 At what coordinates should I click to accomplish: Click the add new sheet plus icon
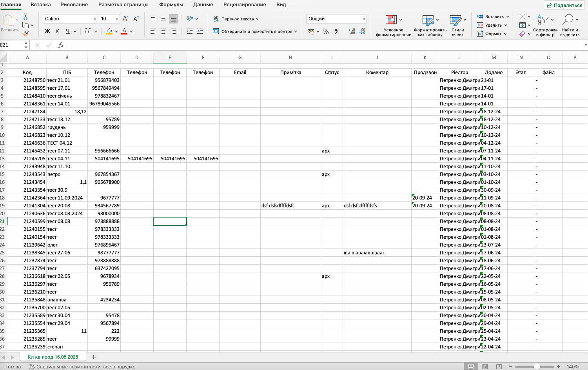(93, 357)
